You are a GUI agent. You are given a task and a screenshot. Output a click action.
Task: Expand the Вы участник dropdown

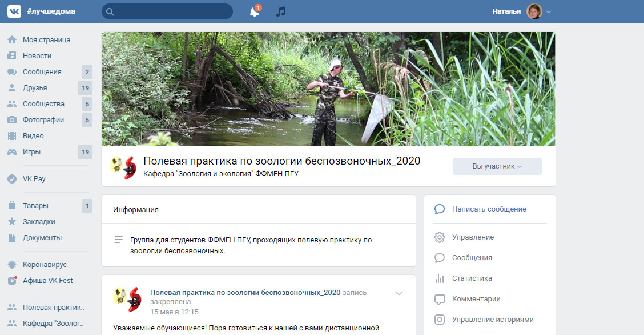(x=497, y=166)
